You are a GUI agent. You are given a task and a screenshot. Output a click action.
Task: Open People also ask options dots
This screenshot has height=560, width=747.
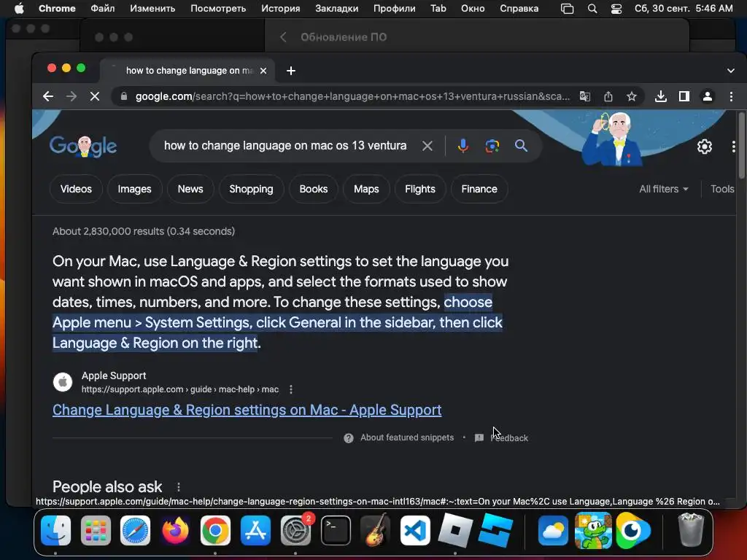point(179,487)
